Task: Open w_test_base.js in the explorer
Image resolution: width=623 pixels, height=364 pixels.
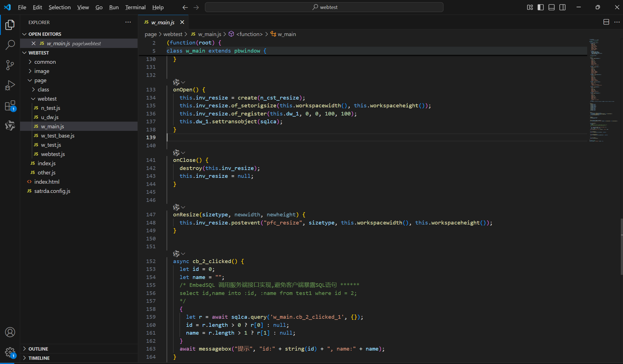Action: coord(58,136)
